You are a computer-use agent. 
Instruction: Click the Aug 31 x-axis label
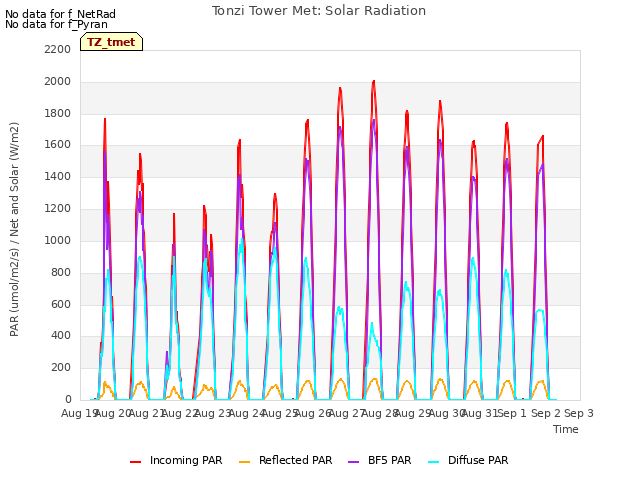pyautogui.click(x=480, y=413)
